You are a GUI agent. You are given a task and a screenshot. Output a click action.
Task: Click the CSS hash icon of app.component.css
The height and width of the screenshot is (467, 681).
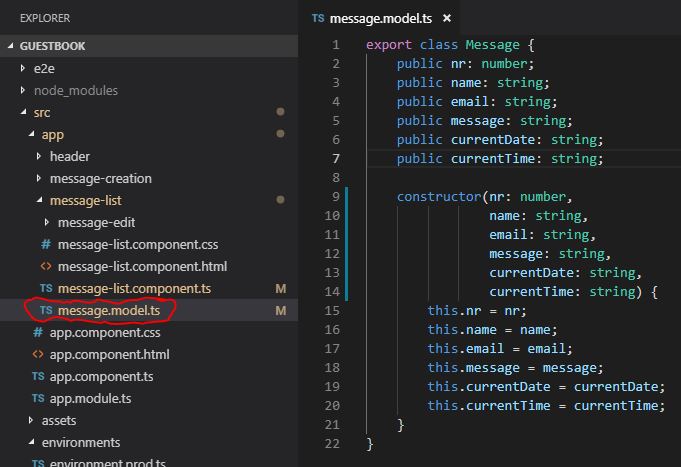click(38, 333)
